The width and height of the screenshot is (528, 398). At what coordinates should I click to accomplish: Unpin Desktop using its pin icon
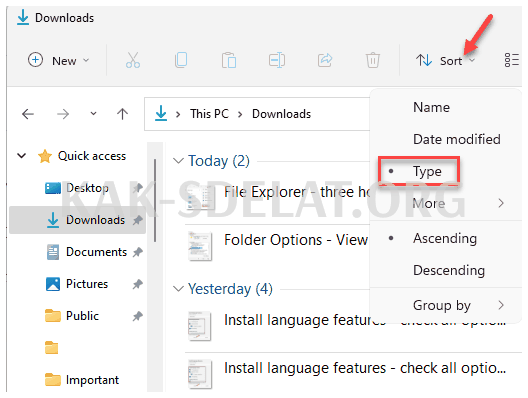[137, 188]
